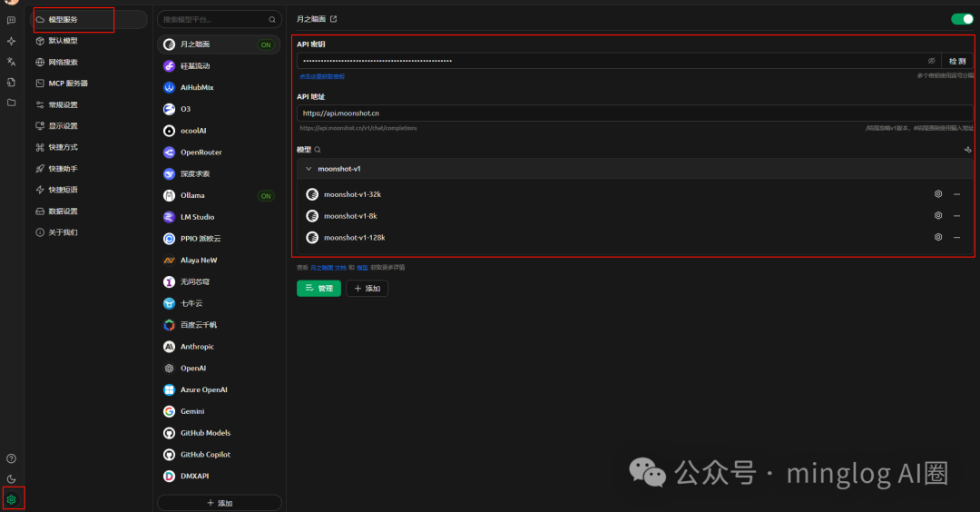The image size is (980, 512).
Task: Open 快捷方式 settings section
Action: [x=91, y=147]
